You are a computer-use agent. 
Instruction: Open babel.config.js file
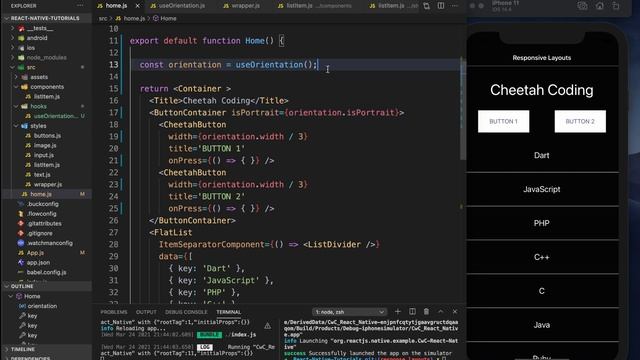click(x=46, y=273)
